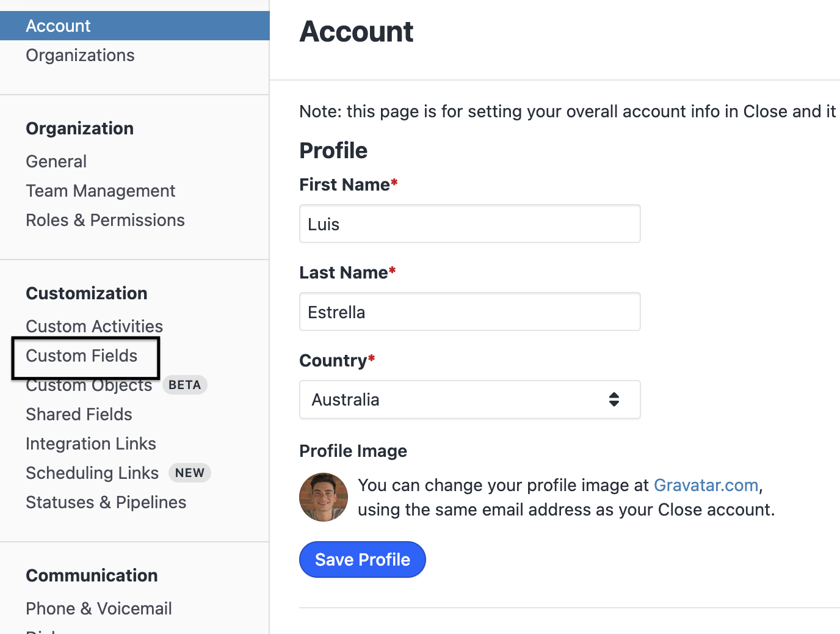
Task: Open Custom Activities settings
Action: click(94, 326)
